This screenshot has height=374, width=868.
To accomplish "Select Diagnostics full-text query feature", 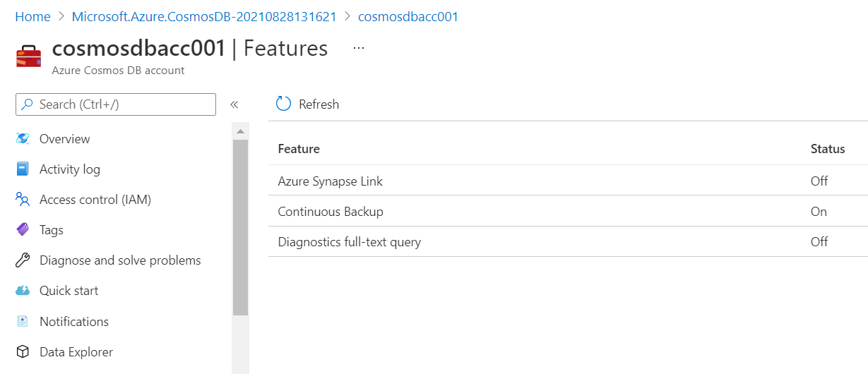I will pyautogui.click(x=349, y=242).
